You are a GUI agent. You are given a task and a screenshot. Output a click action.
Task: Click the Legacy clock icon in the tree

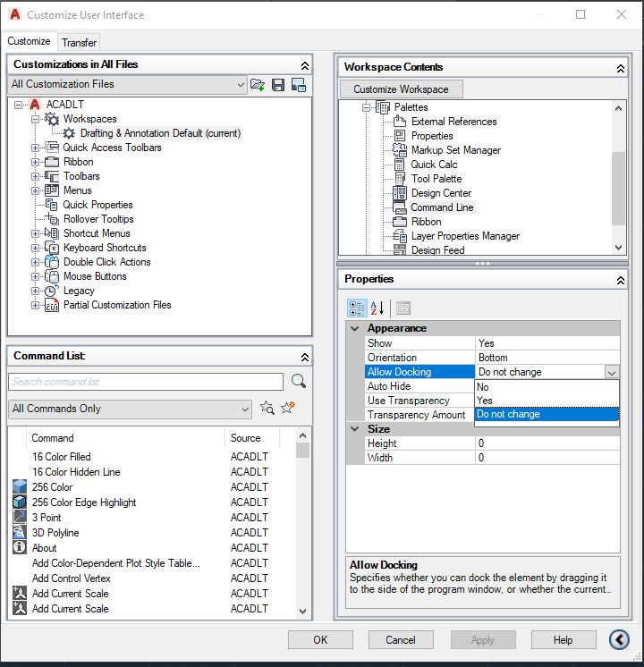click(52, 291)
